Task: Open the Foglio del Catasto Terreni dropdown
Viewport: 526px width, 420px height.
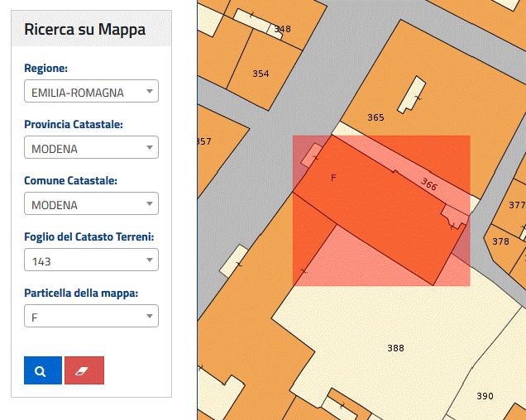Action: pyautogui.click(x=91, y=260)
